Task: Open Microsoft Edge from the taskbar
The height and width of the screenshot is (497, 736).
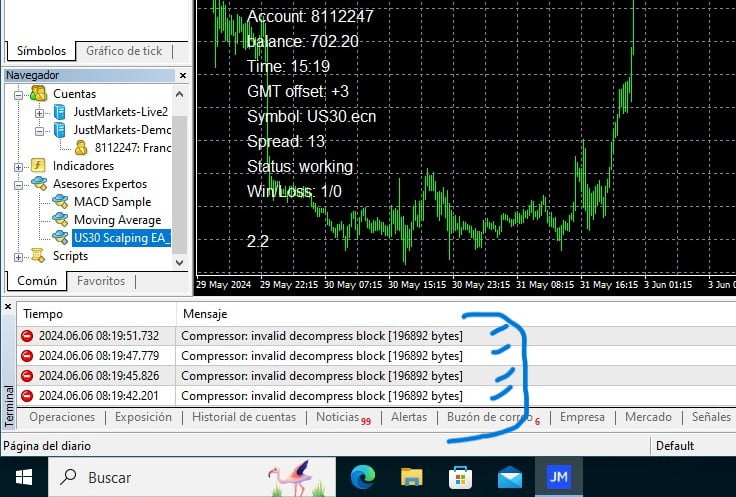Action: point(362,477)
